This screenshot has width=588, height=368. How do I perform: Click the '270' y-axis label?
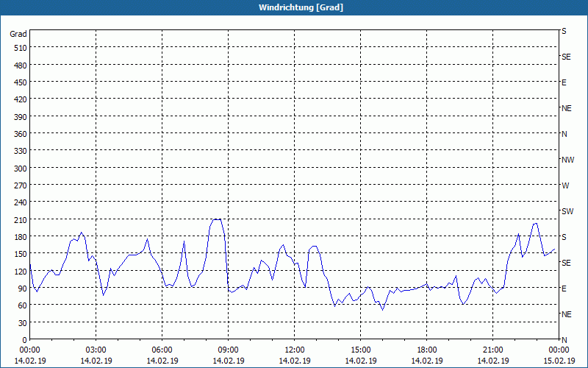coord(21,185)
